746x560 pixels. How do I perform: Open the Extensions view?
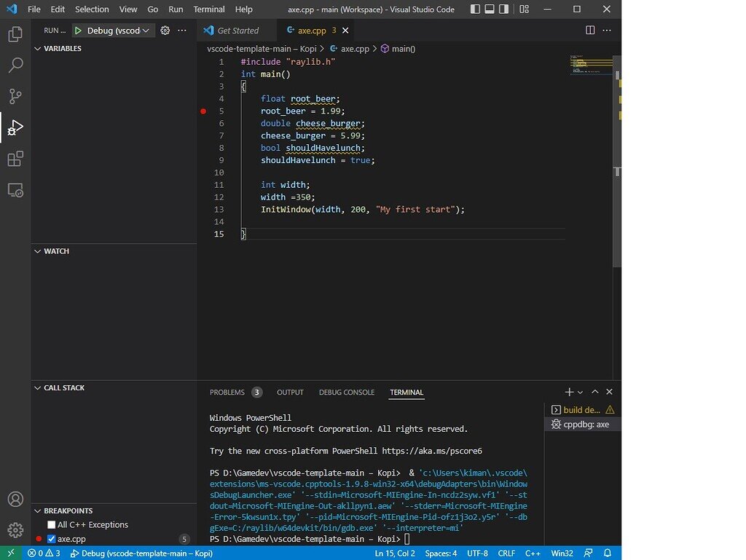15,159
